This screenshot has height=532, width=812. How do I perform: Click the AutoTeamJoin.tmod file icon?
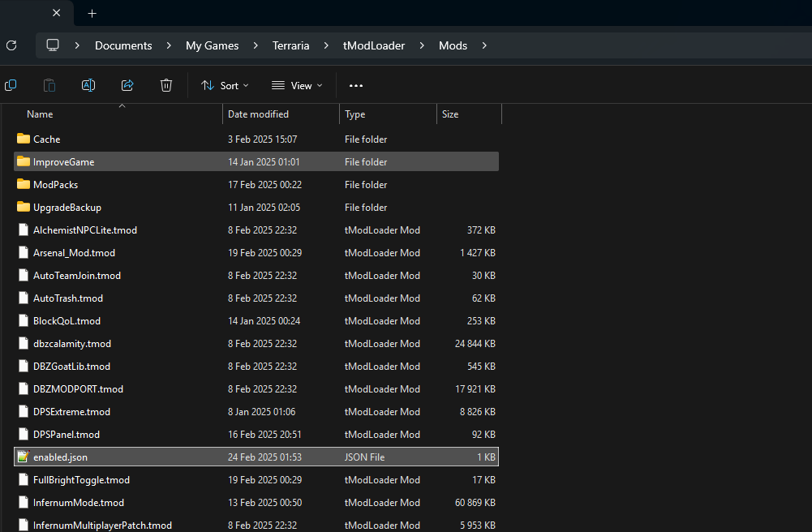(24, 275)
